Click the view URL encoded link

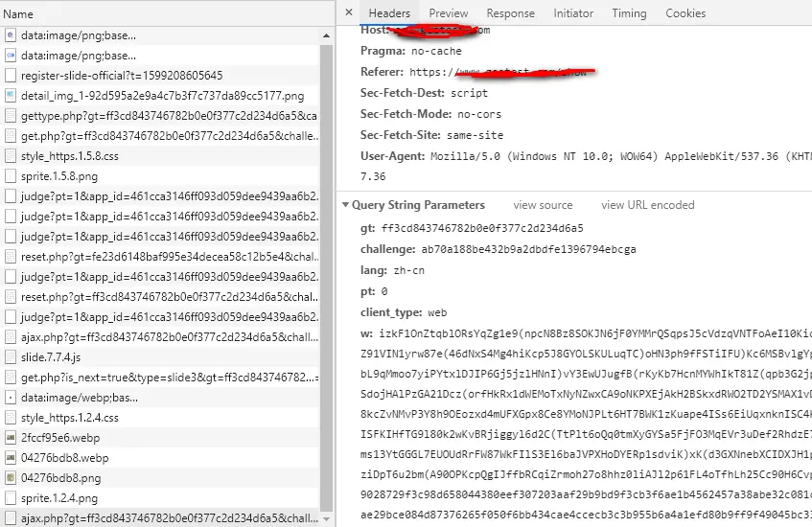click(647, 205)
